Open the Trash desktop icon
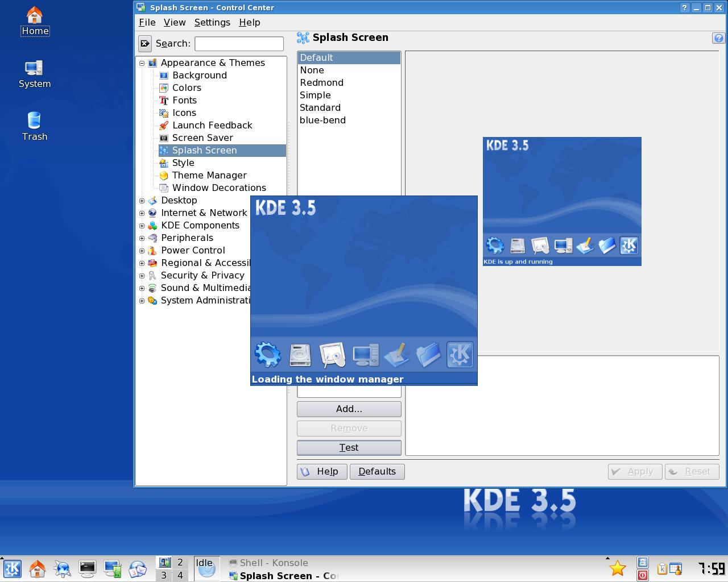This screenshot has height=582, width=728. 35,126
